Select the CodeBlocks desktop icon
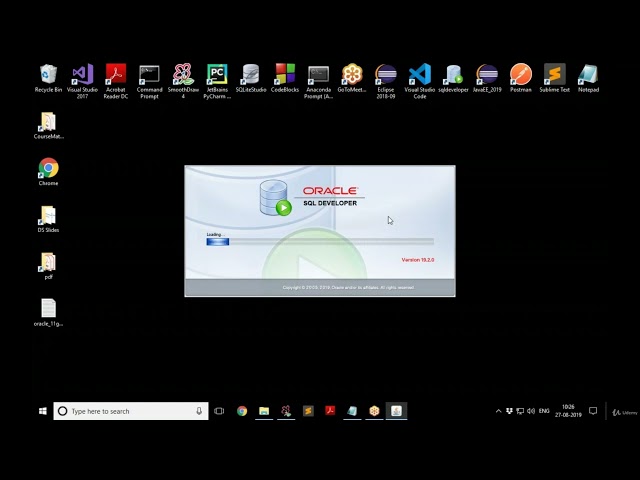 click(285, 78)
